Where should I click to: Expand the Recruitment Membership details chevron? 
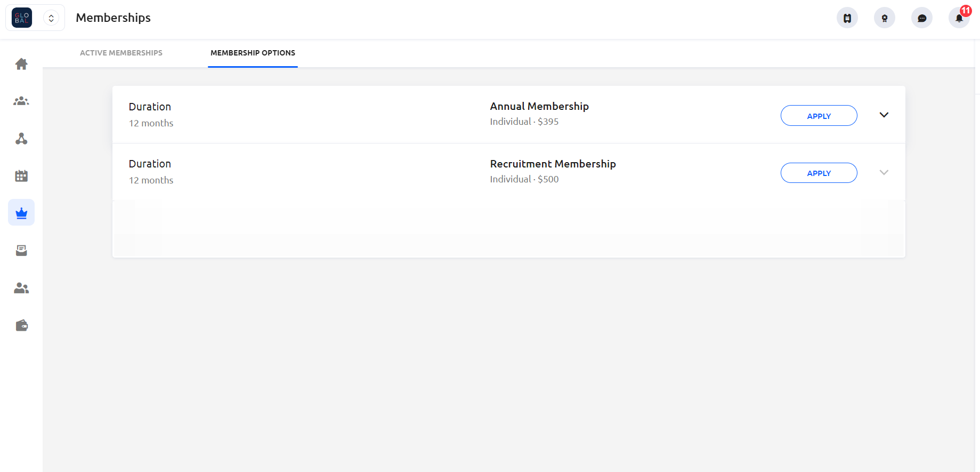[x=884, y=172]
